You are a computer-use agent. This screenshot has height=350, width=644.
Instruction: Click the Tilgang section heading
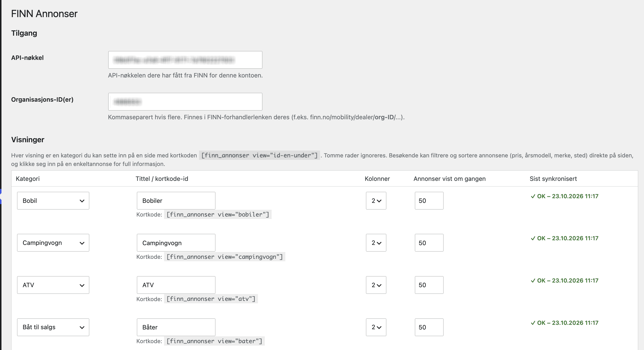[24, 33]
